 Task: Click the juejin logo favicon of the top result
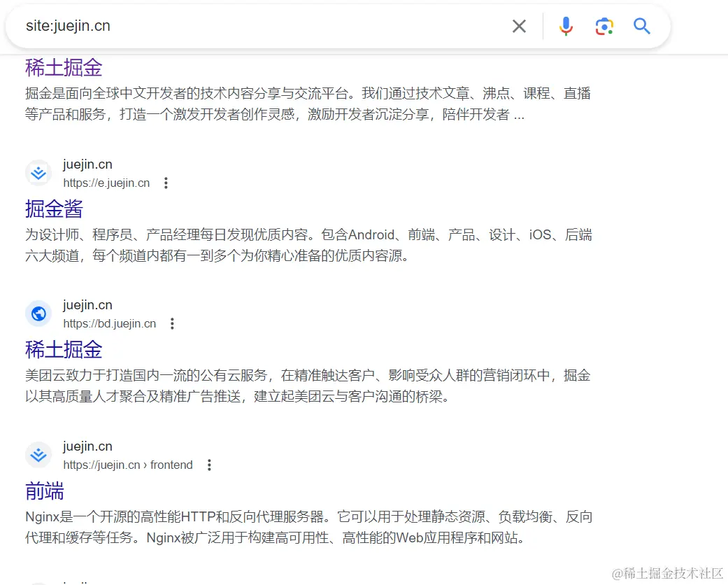coord(38,172)
